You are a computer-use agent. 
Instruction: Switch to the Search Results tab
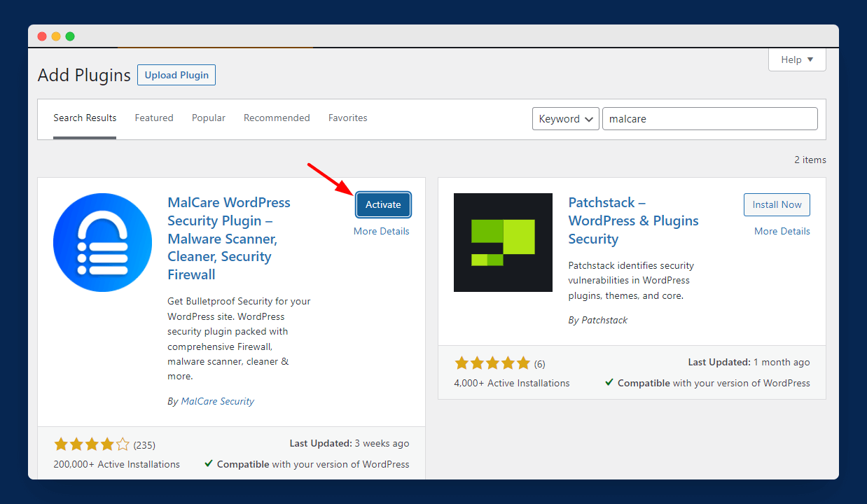tap(85, 118)
